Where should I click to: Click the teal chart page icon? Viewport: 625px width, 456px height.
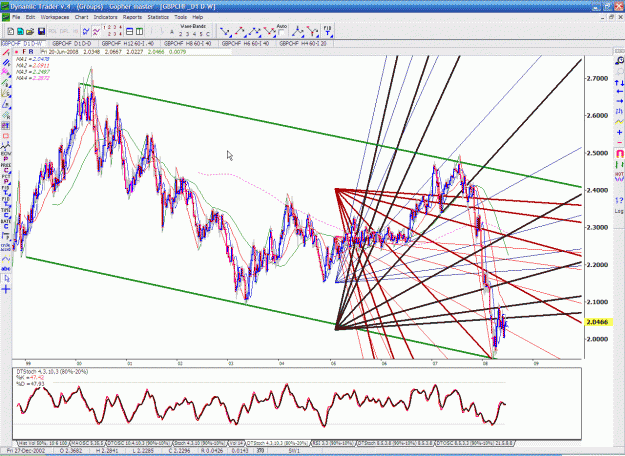point(20,31)
